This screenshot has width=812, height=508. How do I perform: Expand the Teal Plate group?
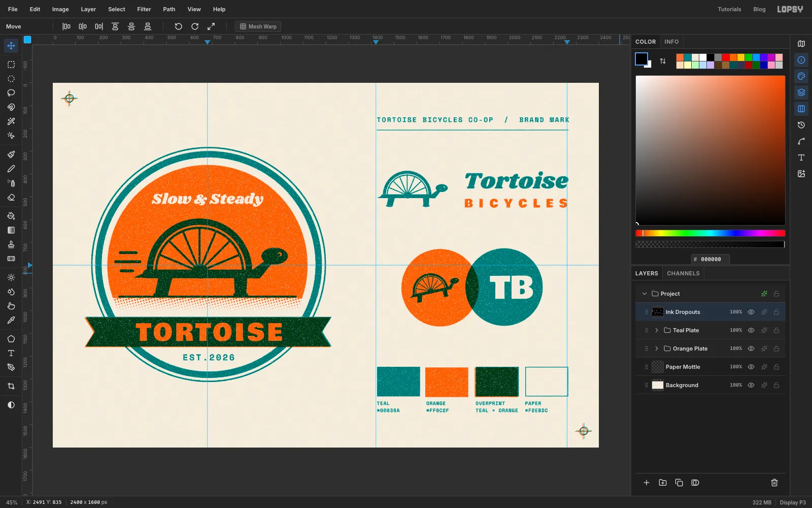click(x=657, y=330)
